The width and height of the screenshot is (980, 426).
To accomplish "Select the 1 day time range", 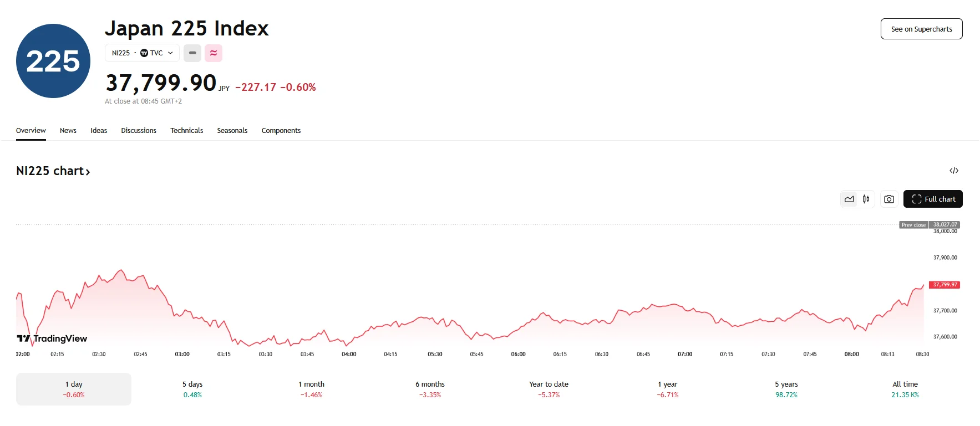I will pos(74,389).
